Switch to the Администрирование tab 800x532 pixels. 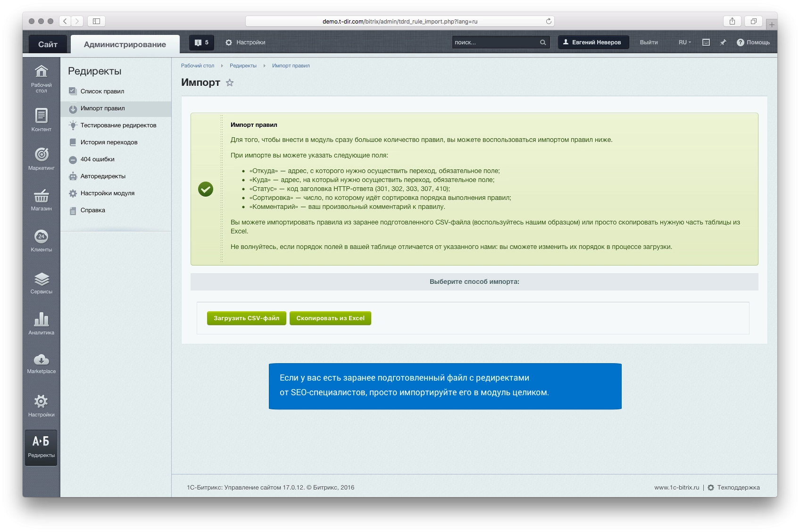coord(125,44)
